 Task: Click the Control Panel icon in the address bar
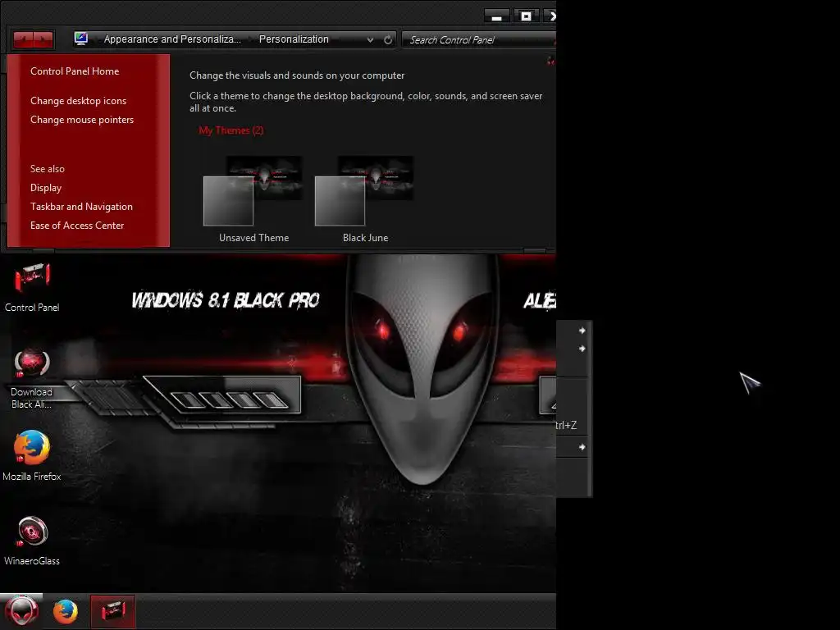[x=81, y=39]
